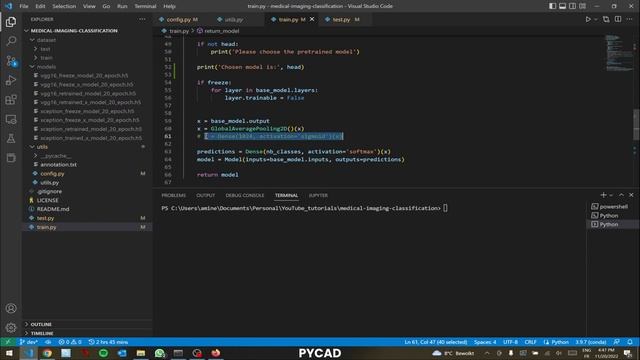
Task: Open the Explorer panel's more actions ellipsis
Action: pos(142,19)
